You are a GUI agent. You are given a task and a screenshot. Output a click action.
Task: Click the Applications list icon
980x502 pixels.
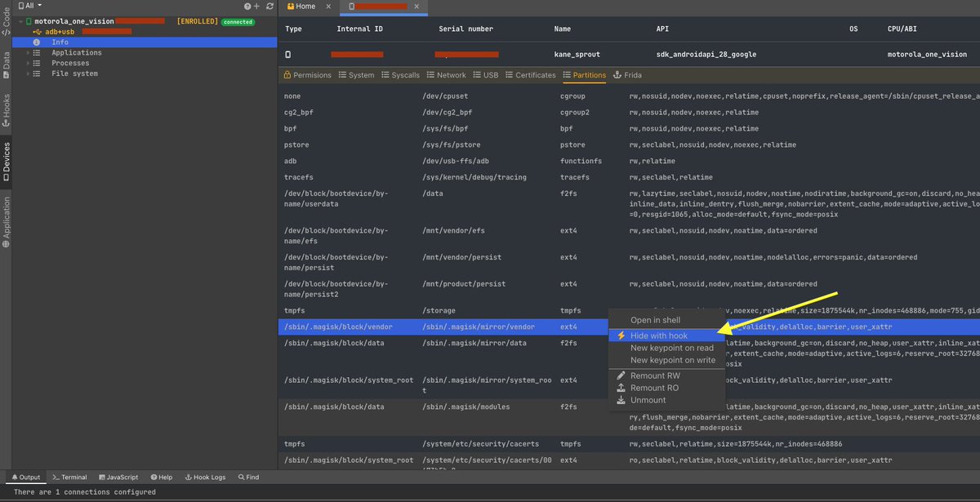click(x=37, y=52)
